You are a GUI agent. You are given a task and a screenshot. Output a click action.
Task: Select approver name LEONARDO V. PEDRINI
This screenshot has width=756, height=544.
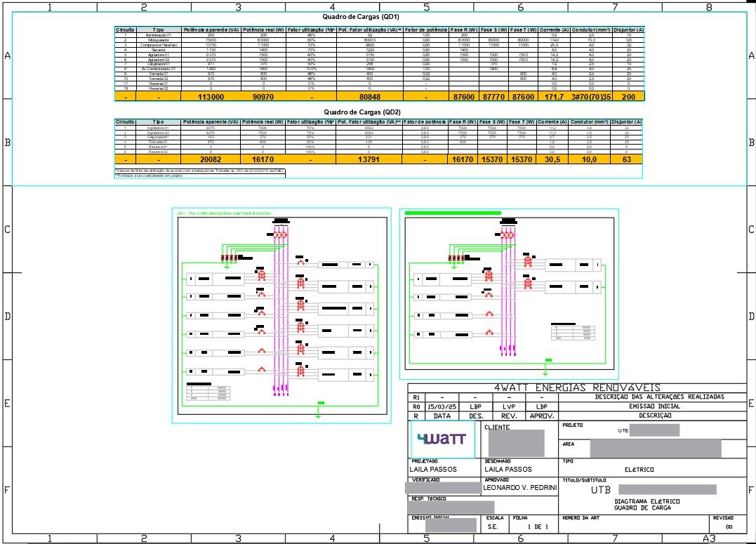pyautogui.click(x=520, y=488)
